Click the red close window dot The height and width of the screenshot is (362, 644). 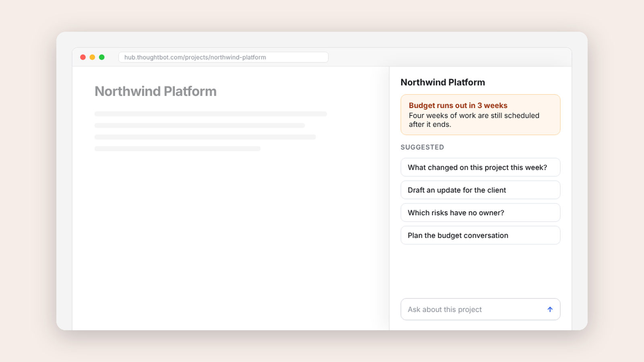tap(83, 57)
